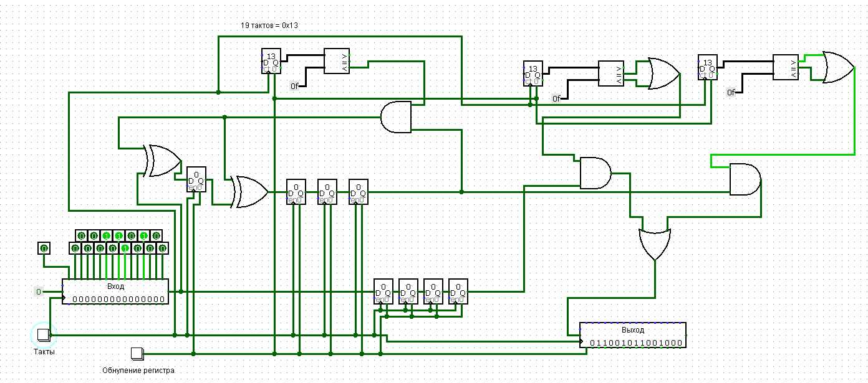The width and height of the screenshot is (868, 383).
Task: Click the Такты clock button
Action: tap(44, 335)
